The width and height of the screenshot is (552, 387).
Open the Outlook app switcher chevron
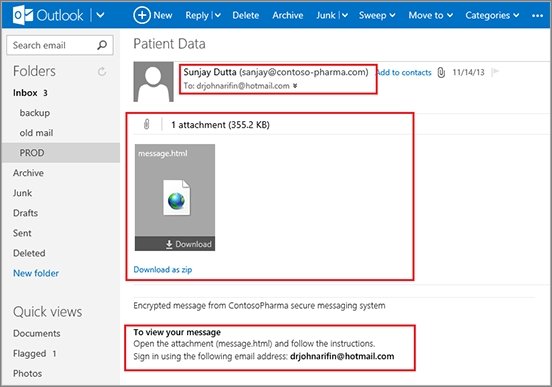click(100, 15)
